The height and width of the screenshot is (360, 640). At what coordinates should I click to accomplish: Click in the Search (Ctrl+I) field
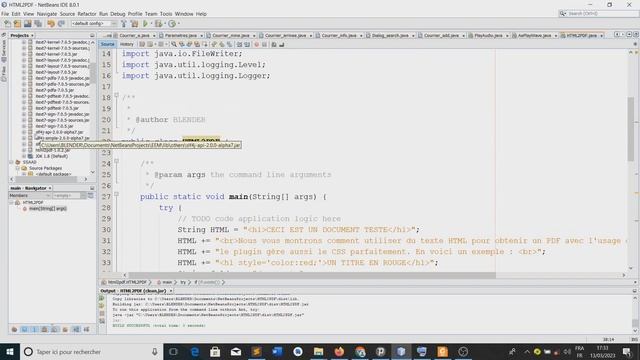(598, 13)
